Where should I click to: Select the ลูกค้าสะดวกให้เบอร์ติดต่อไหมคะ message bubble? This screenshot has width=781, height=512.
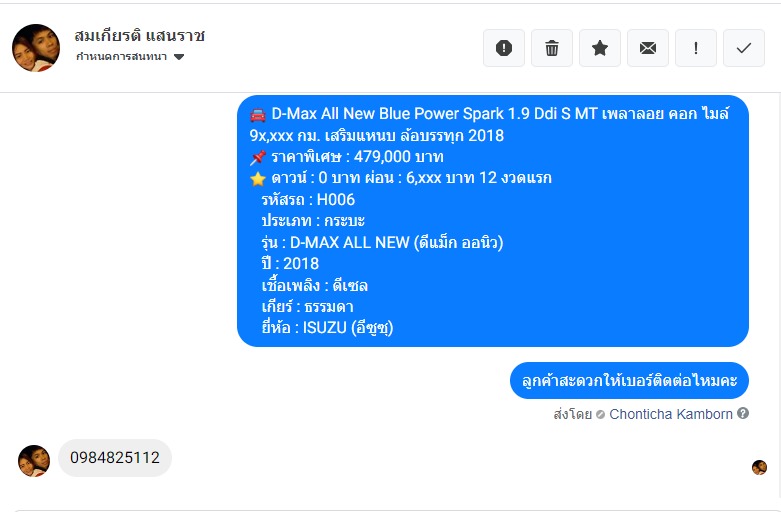pos(629,381)
